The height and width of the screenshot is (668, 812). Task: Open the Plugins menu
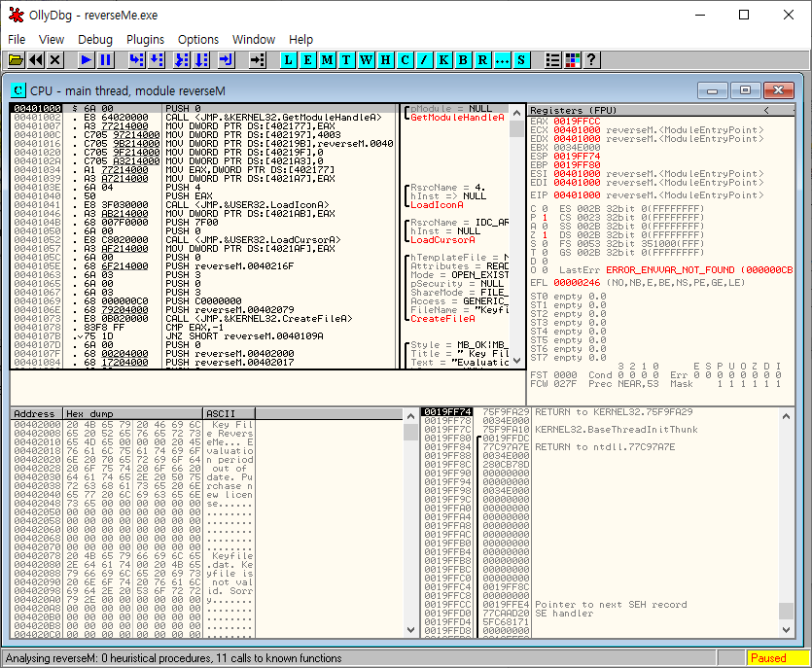[x=145, y=39]
